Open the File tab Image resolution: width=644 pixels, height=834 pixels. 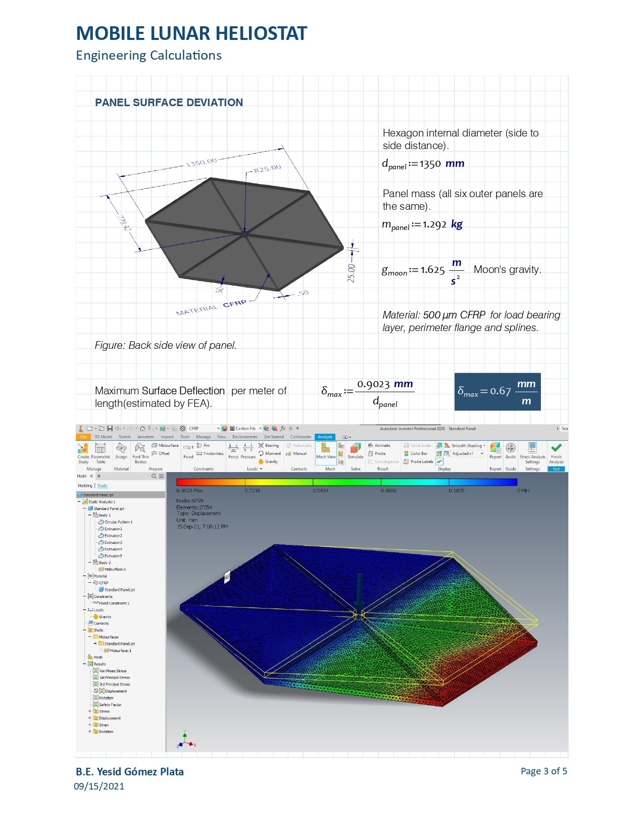[x=83, y=437]
